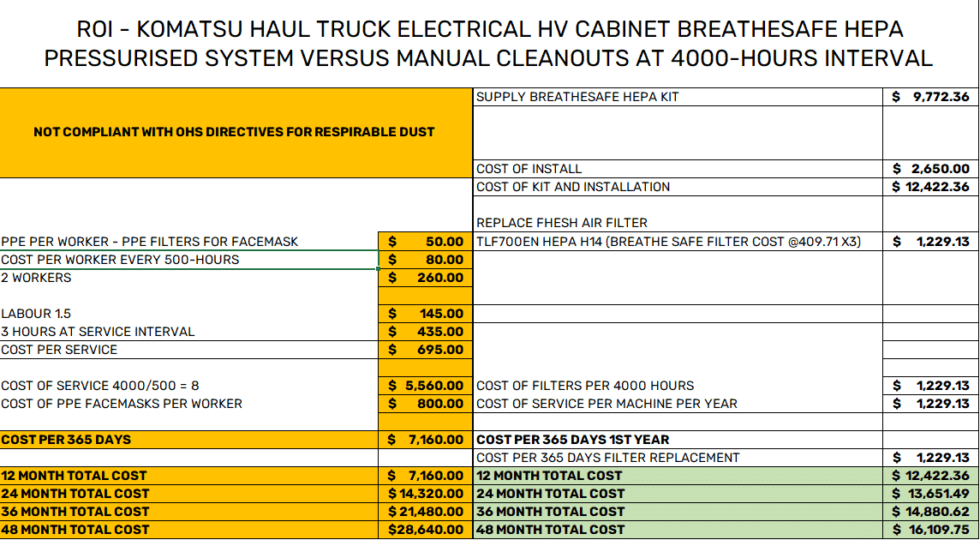This screenshot has height=540, width=980.
Task: Click 'PPE PER WORKER - PPE FILTERS FOR FACEMASK'
Action: 188,242
